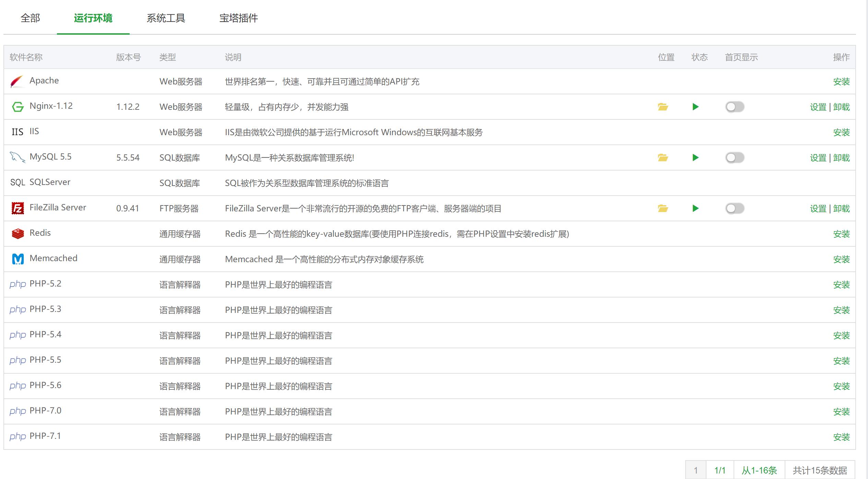
Task: Click the Nginx running status play icon
Action: pyautogui.click(x=695, y=107)
